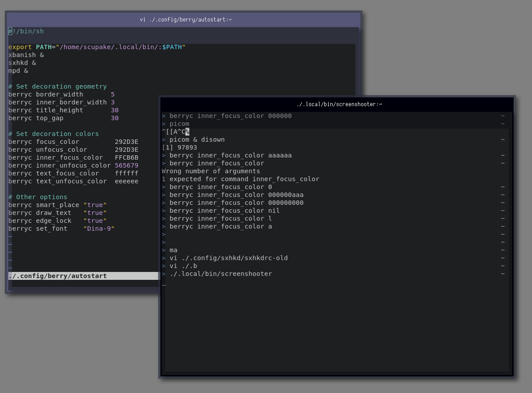Click 'vi ./.config/sxhkd/sxhkdrc-old' command
Image resolution: width=532 pixels, height=393 pixels.
(229, 258)
